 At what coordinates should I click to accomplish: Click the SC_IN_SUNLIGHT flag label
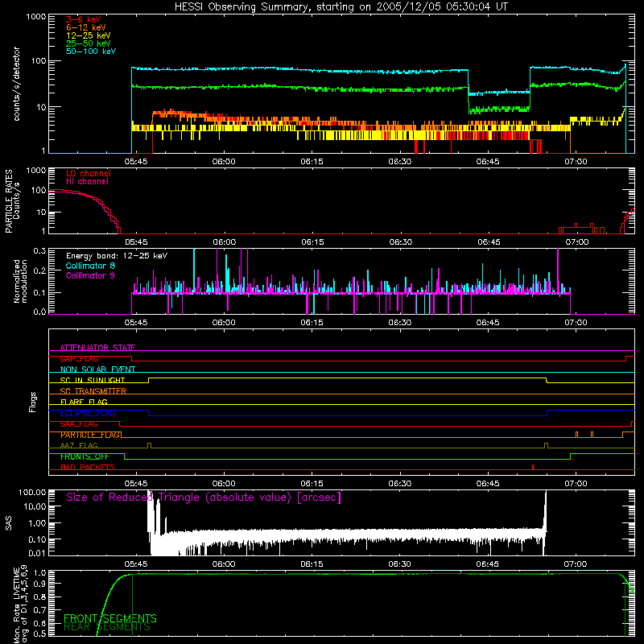tap(93, 380)
